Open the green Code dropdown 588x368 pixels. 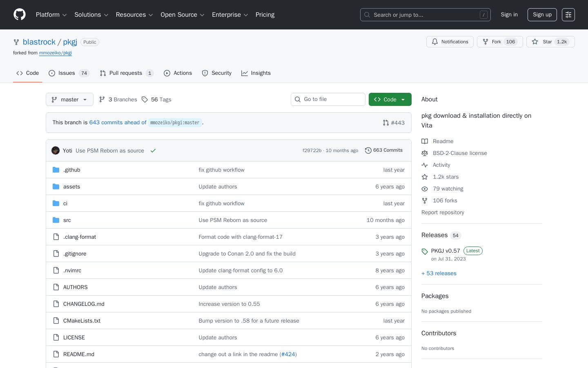point(390,99)
